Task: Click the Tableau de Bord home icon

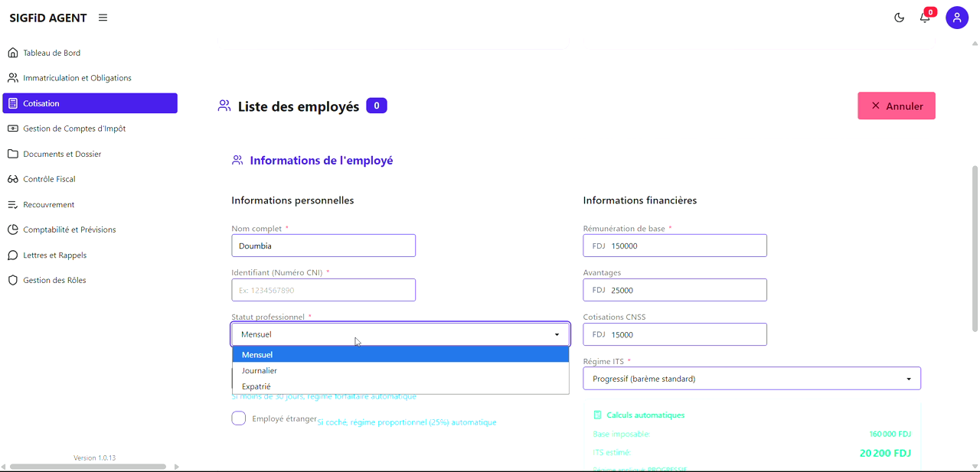Action: click(x=11, y=52)
